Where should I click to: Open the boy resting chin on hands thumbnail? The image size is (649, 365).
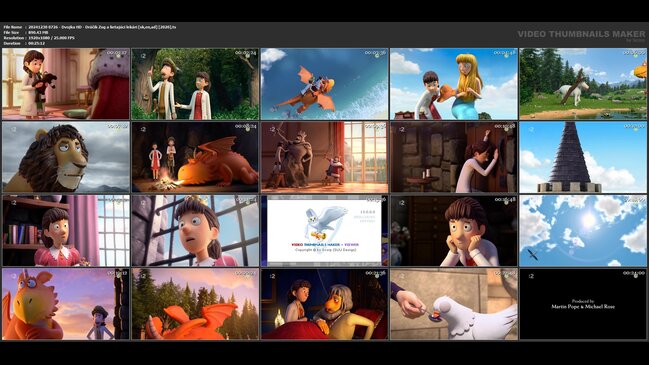point(454,231)
